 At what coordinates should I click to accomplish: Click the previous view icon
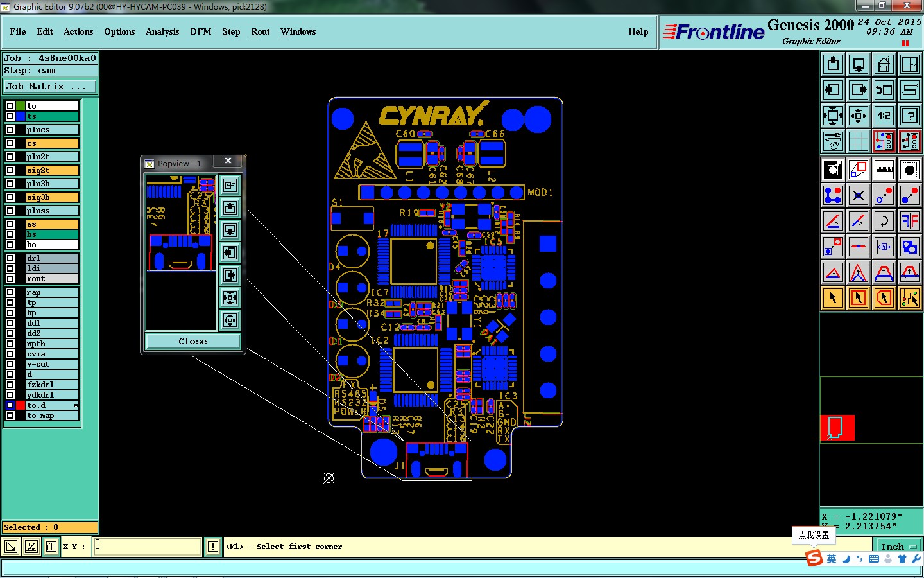pos(884,90)
